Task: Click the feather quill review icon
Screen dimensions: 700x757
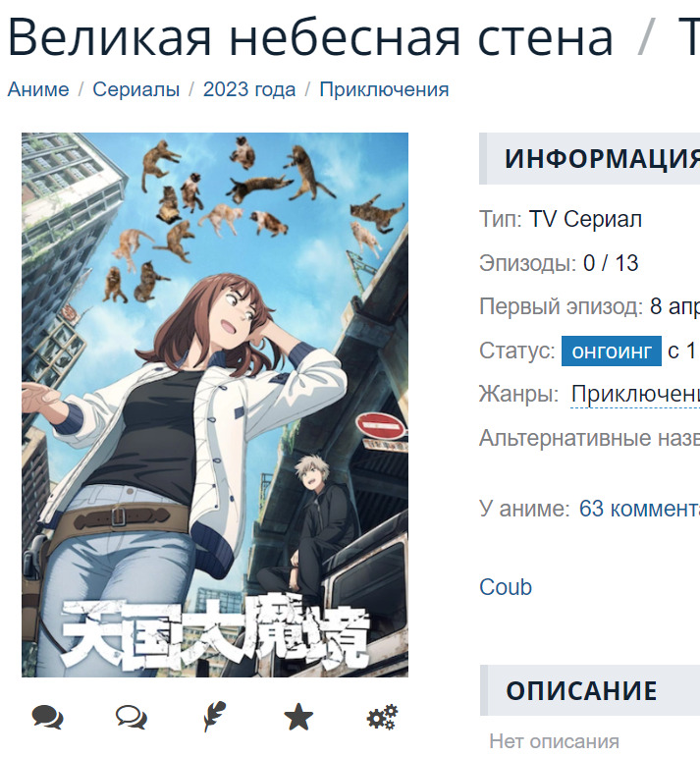Action: click(214, 717)
